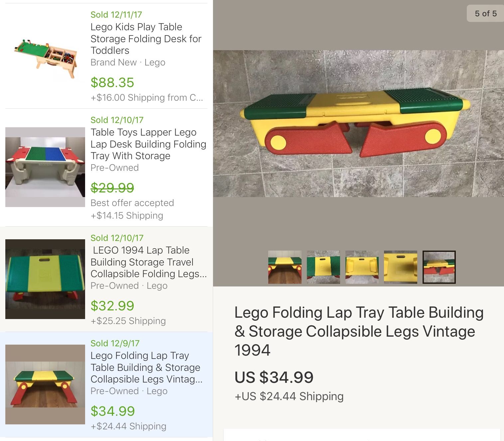The width and height of the screenshot is (504, 441).
Task: Open Table Toys Lapper Lego Lap Desk listing
Action: click(148, 144)
